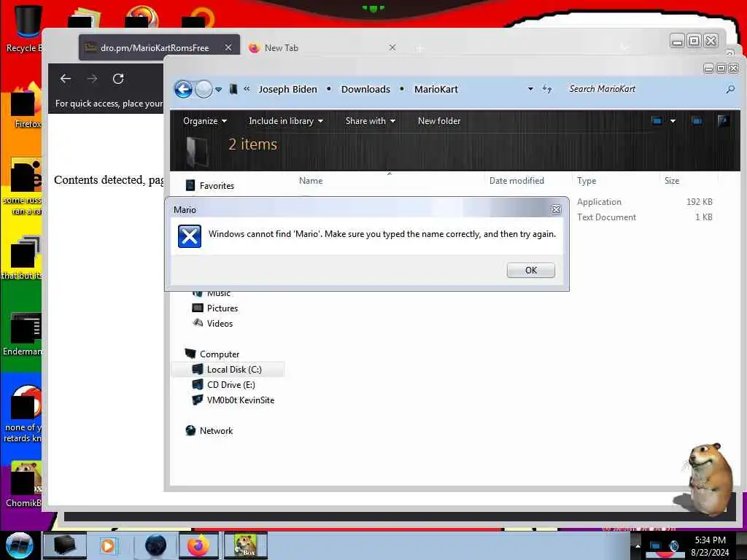Open the Organize menu
This screenshot has width=747, height=560.
click(x=204, y=121)
